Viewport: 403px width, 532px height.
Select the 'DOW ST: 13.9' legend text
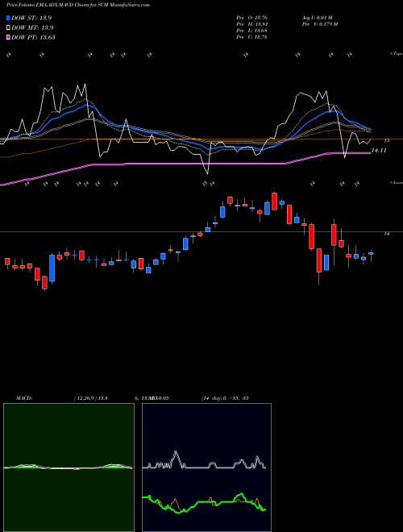[31, 18]
